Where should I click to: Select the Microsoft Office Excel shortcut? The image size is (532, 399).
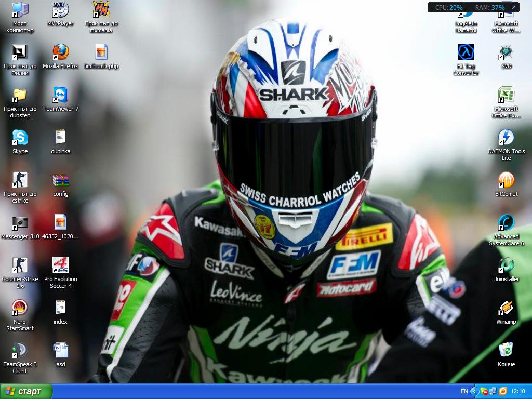[x=506, y=95]
